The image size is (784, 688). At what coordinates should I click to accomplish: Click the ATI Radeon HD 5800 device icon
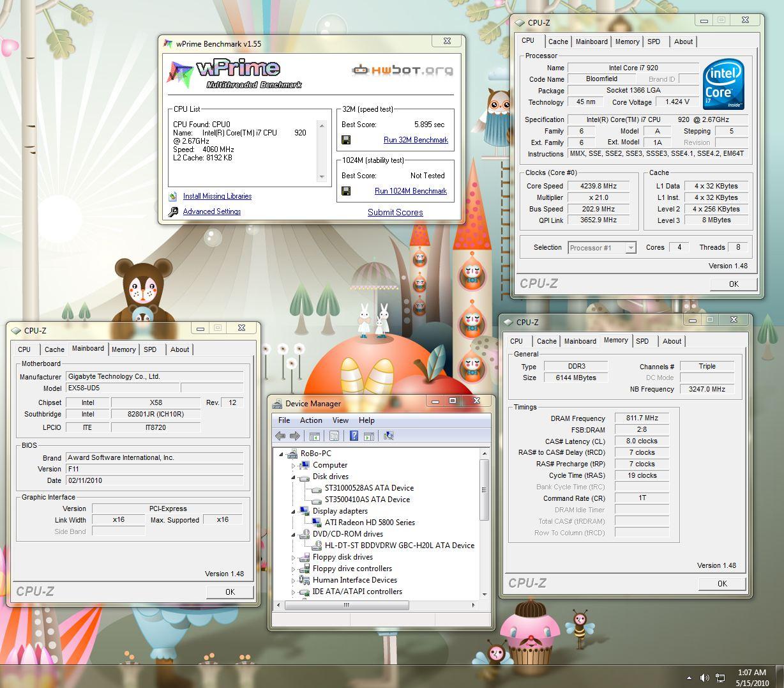(x=317, y=523)
